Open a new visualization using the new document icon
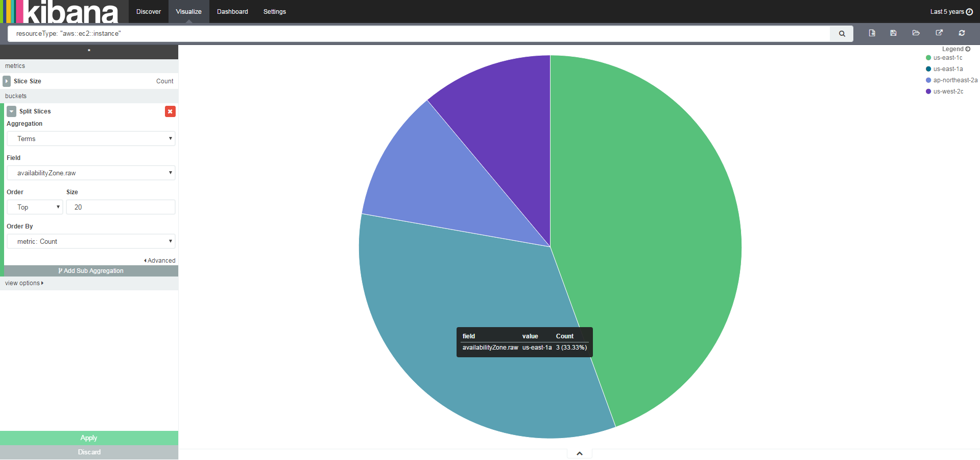This screenshot has width=980, height=460. click(x=871, y=33)
